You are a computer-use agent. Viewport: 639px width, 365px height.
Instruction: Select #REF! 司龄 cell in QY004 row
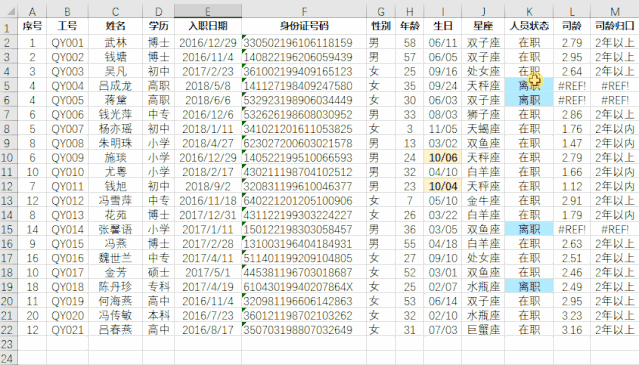tap(572, 86)
